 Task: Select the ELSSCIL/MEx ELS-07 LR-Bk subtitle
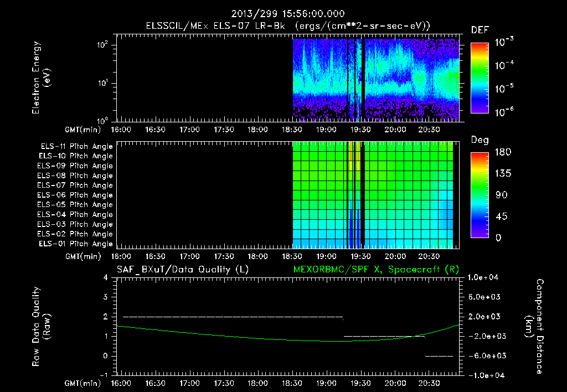215,26
